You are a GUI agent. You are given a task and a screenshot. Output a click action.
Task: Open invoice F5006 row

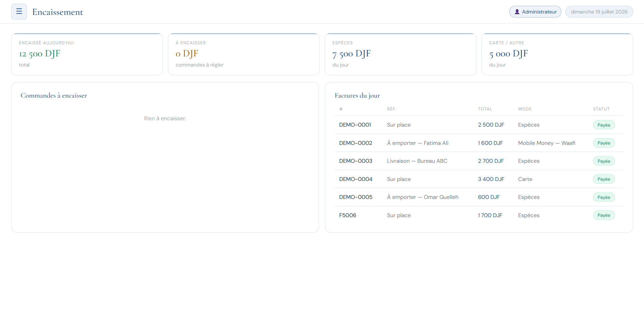[479, 215]
